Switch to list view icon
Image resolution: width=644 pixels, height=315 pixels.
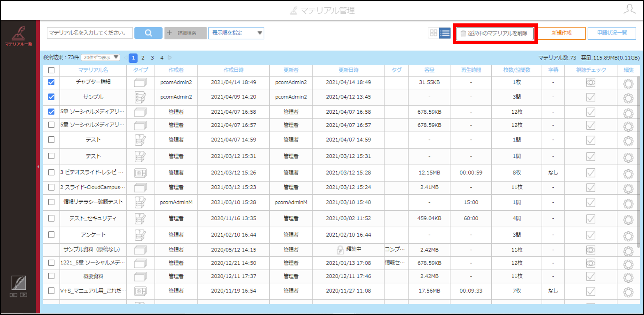pyautogui.click(x=445, y=33)
